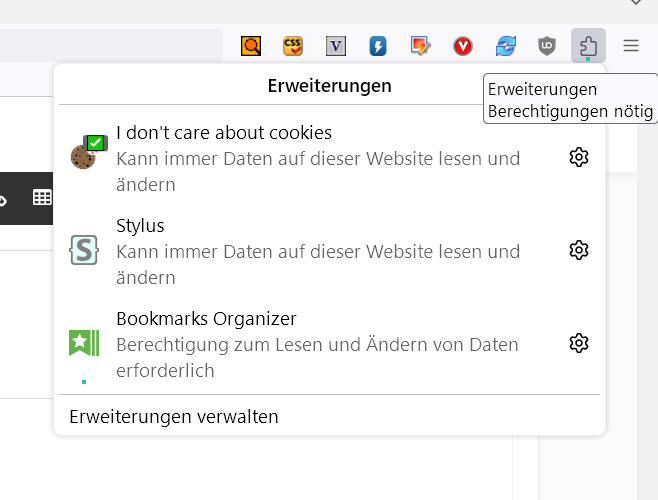Open the uBlock Origin shield icon

[x=546, y=46]
